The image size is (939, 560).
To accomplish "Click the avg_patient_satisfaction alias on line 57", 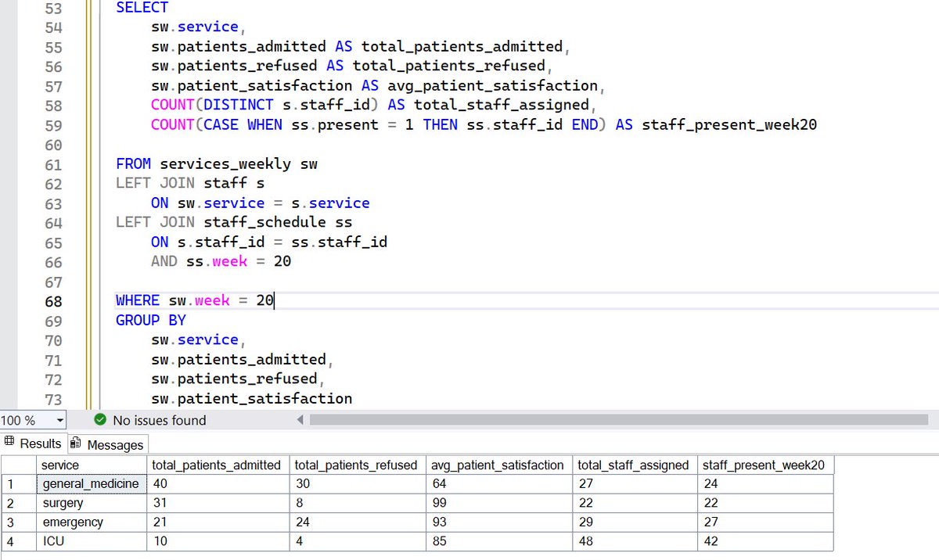I will click(x=493, y=85).
